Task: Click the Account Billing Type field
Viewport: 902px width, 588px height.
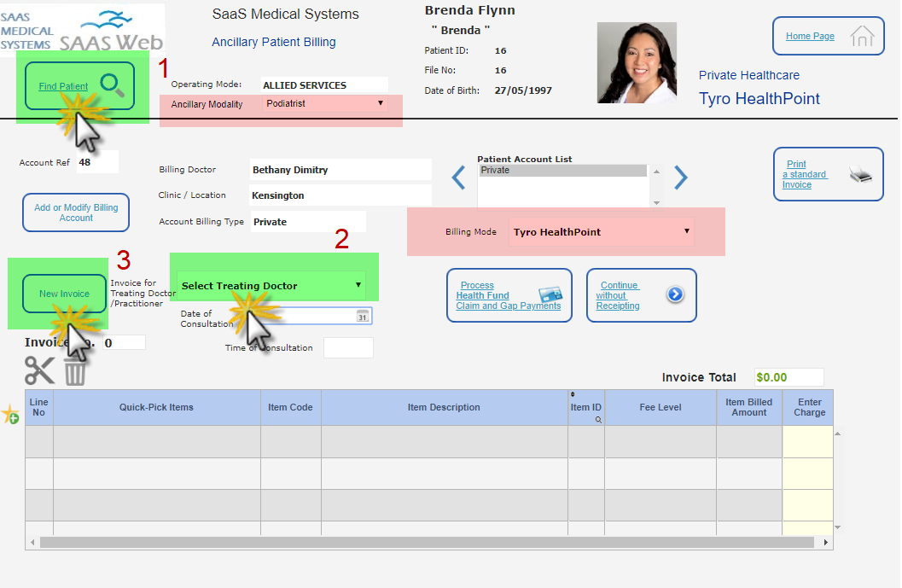Action: click(308, 222)
